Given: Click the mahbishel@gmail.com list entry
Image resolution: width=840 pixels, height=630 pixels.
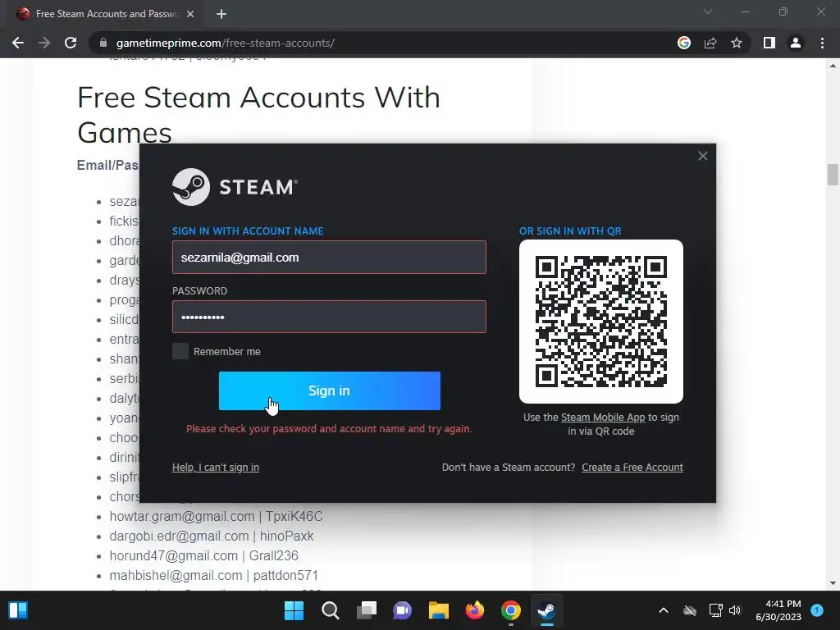Looking at the screenshot, I should 214,575.
